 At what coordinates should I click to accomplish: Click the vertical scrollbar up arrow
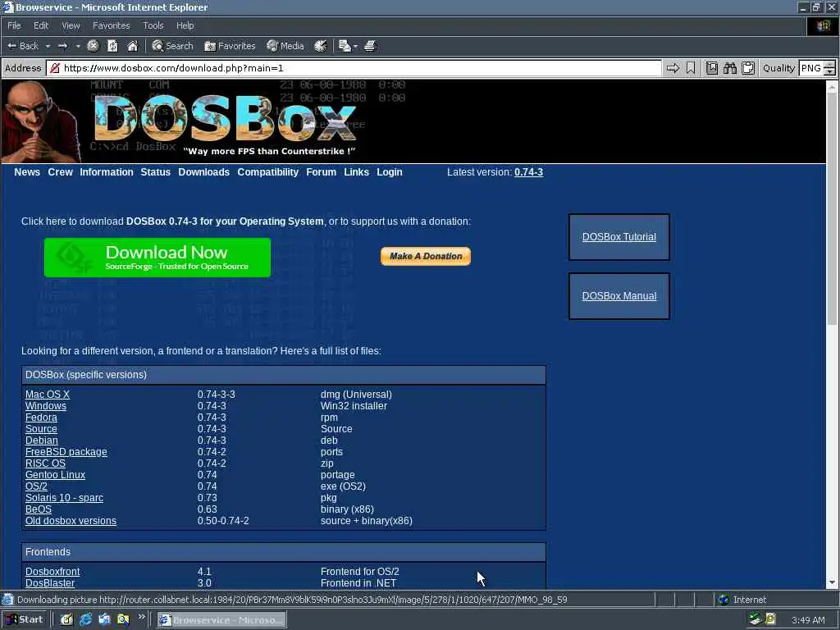(832, 85)
